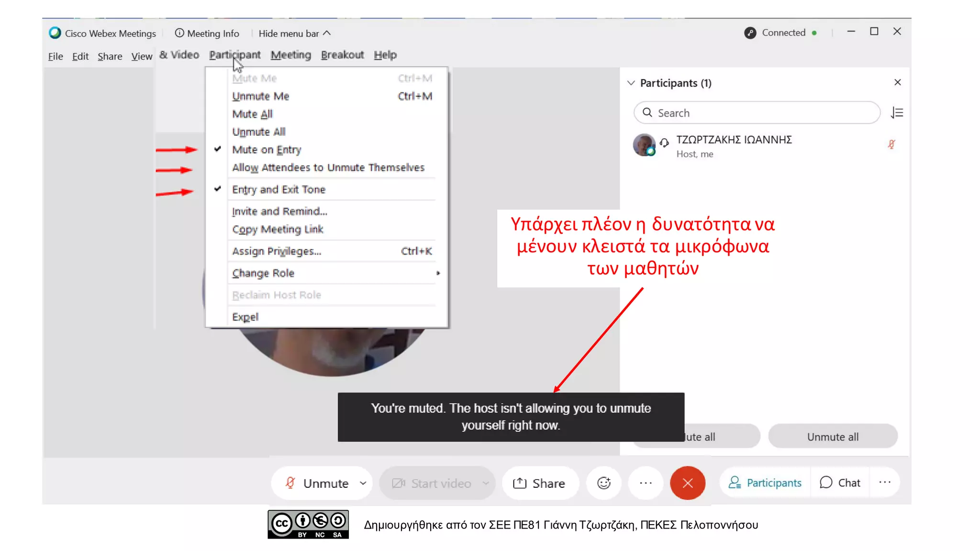Open the Breakout menu

[x=342, y=55]
